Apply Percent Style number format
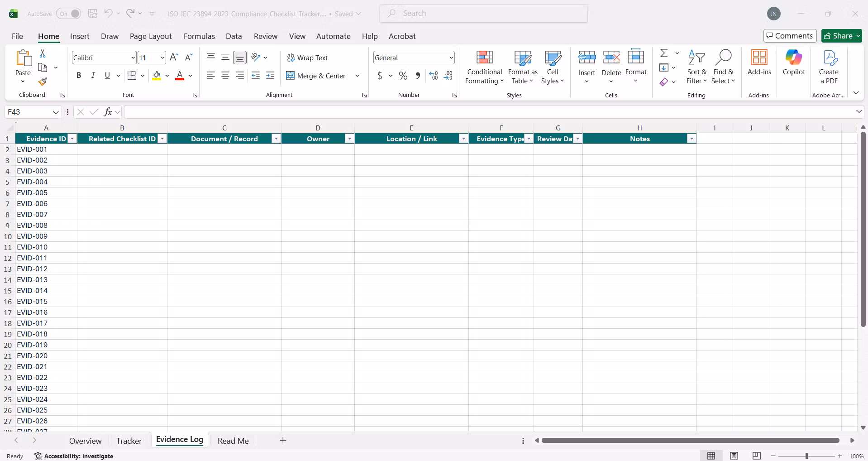Viewport: 868px width, 461px height. click(403, 76)
